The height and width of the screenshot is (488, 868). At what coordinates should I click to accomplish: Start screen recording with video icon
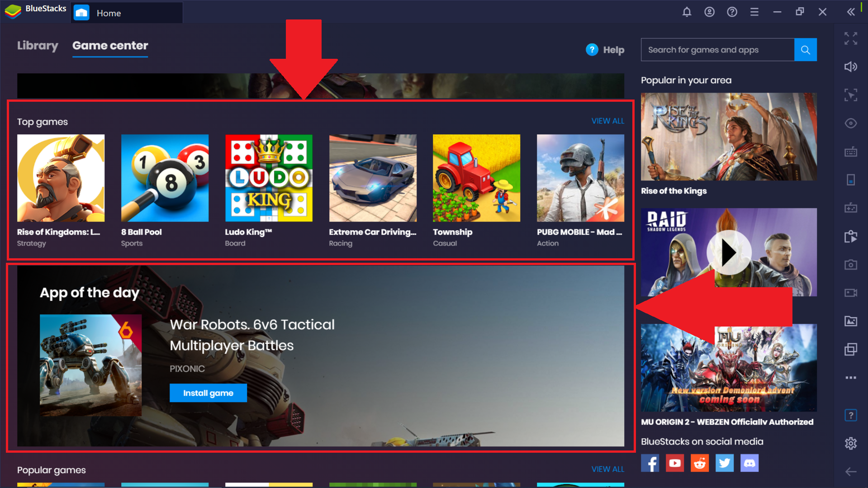point(851,293)
